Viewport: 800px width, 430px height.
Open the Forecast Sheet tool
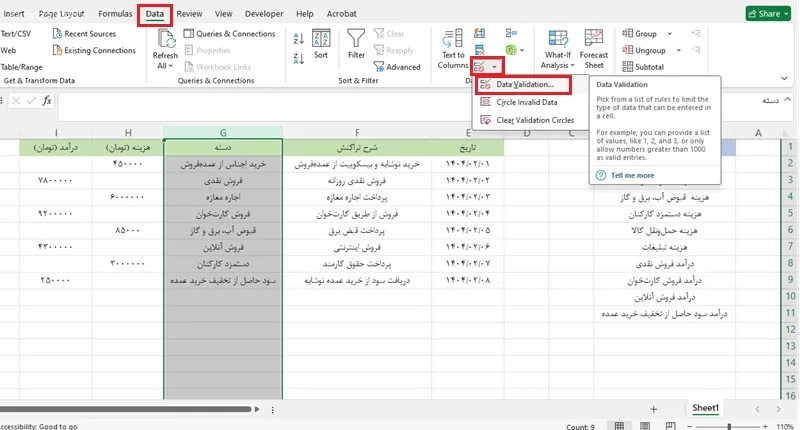pyautogui.click(x=593, y=49)
